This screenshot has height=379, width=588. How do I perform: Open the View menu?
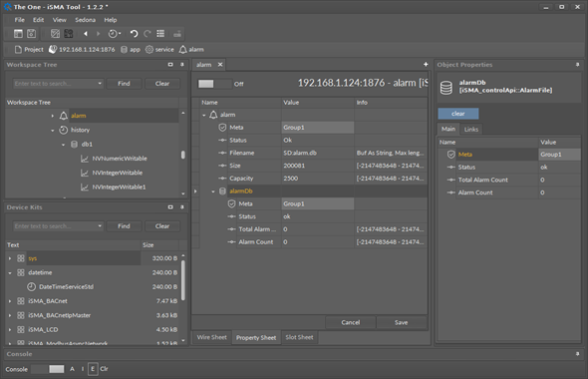pyautogui.click(x=59, y=20)
